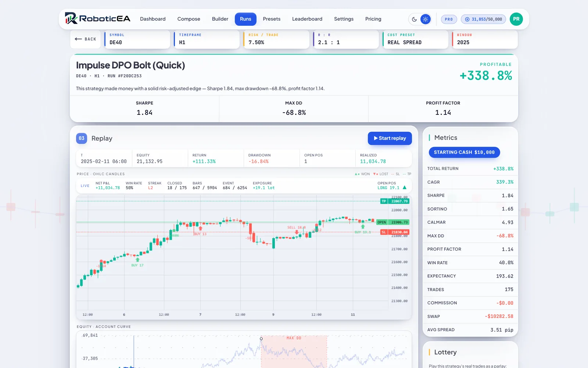
Task: Click the Cost Preset Real Spread card
Action: [x=415, y=39]
